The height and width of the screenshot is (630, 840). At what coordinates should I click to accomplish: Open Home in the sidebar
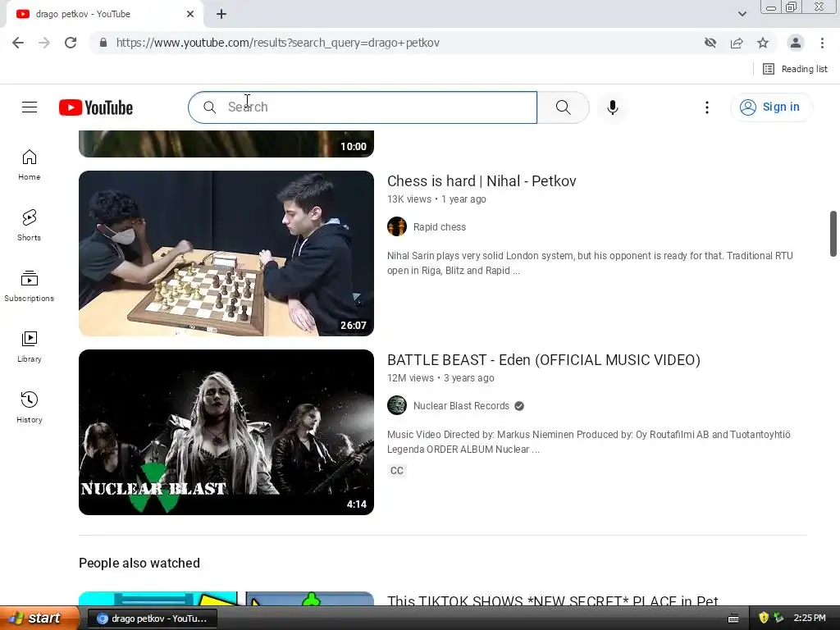[29, 164]
